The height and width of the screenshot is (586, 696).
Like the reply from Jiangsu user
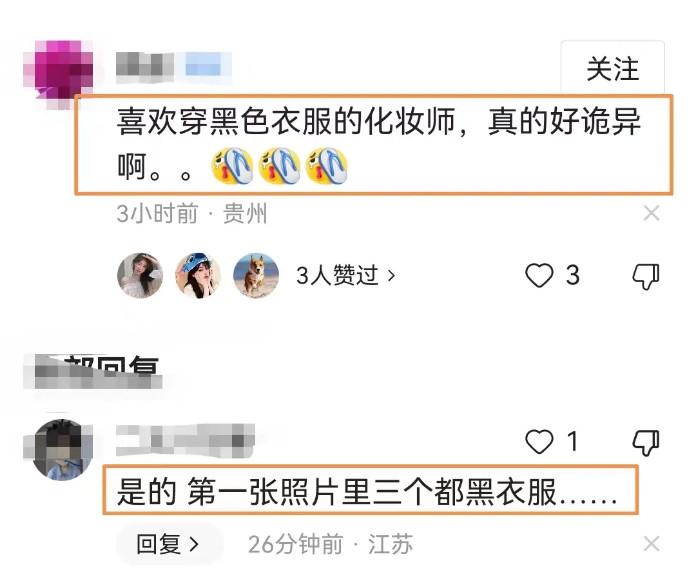[539, 442]
